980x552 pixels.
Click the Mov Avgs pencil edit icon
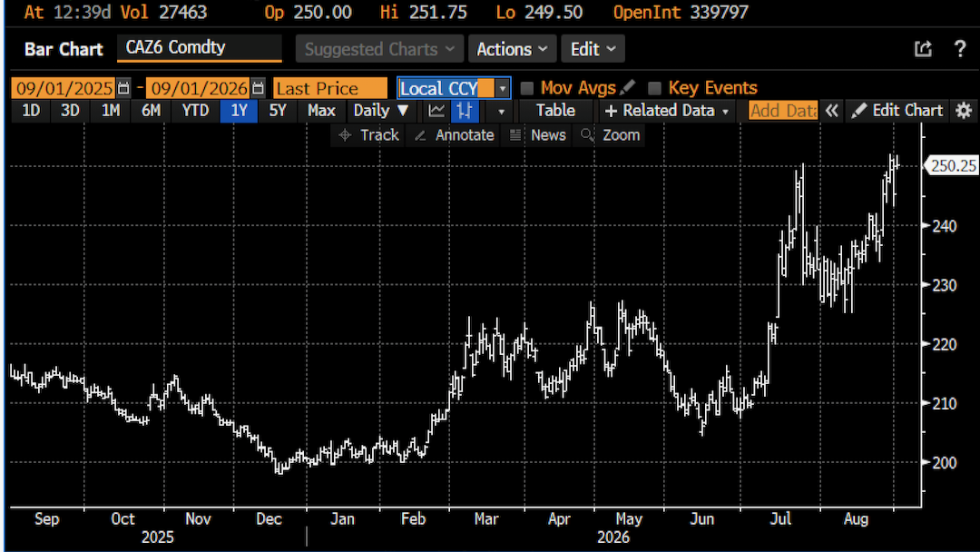coord(628,87)
